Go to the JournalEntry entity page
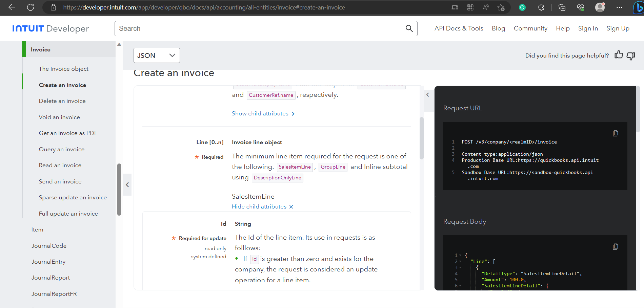 tap(48, 262)
